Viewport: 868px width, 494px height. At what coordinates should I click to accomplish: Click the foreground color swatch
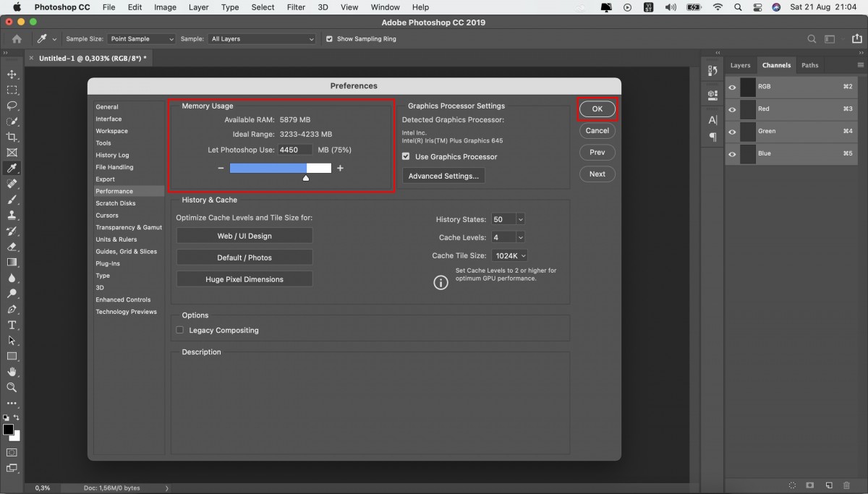[9, 430]
